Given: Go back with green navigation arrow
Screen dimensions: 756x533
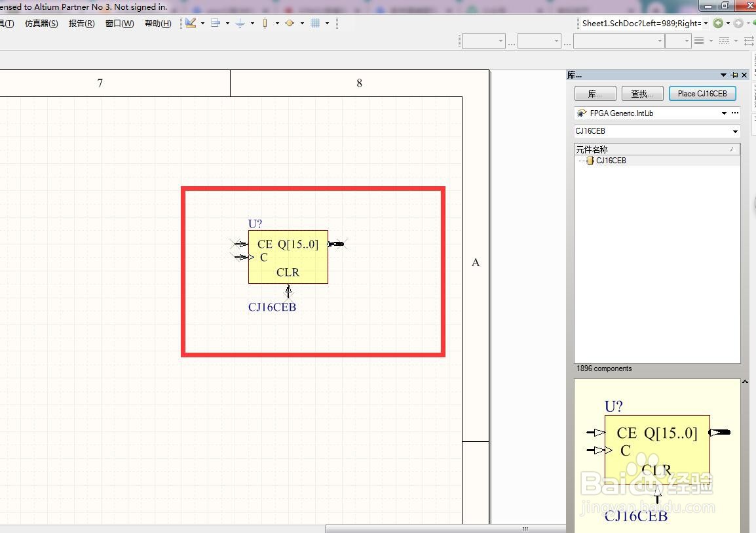Looking at the screenshot, I should [718, 23].
